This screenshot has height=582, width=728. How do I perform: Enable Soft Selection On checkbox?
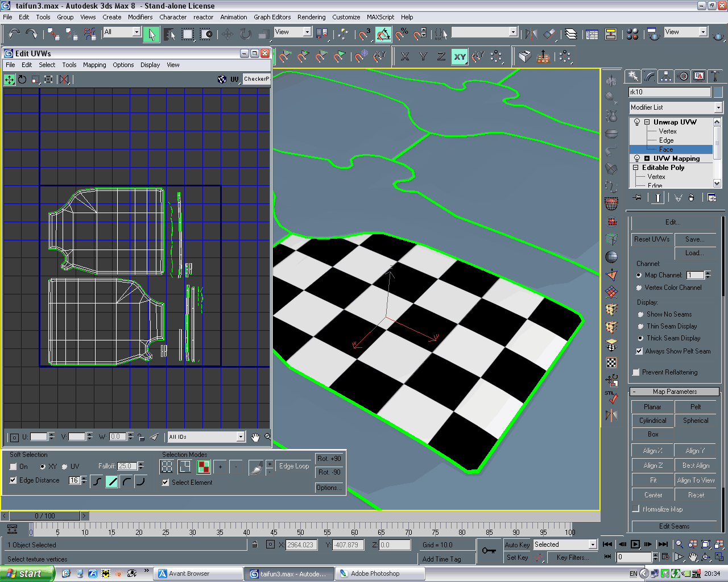tap(13, 467)
